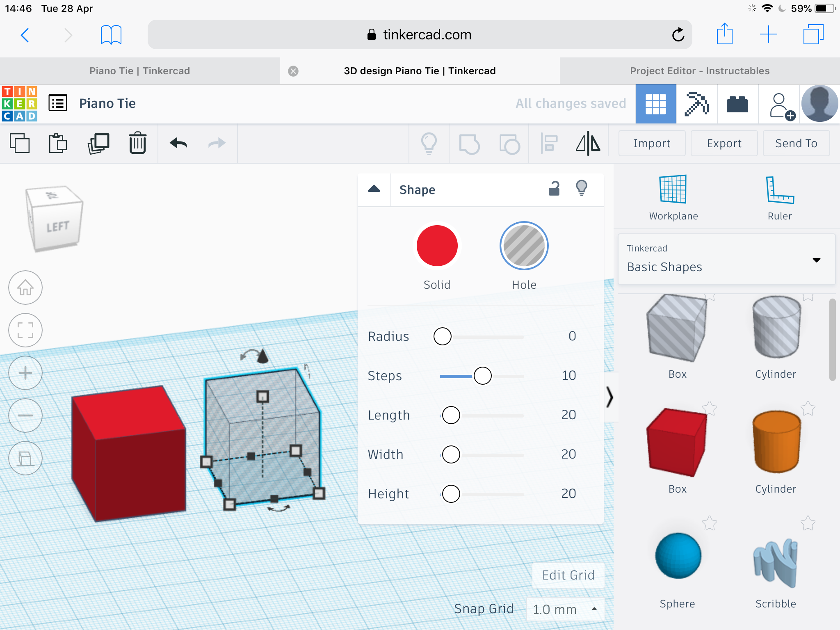The width and height of the screenshot is (840, 630).
Task: Click the Import button
Action: [x=652, y=143]
